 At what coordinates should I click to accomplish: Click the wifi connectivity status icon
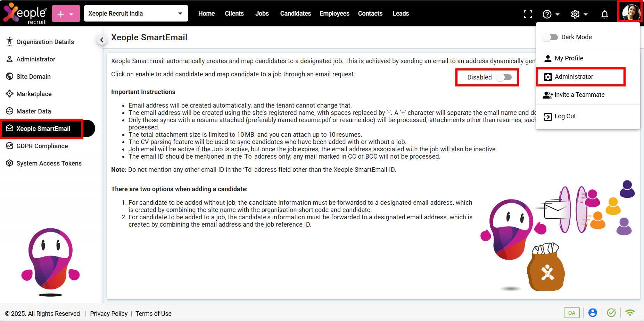coord(630,313)
